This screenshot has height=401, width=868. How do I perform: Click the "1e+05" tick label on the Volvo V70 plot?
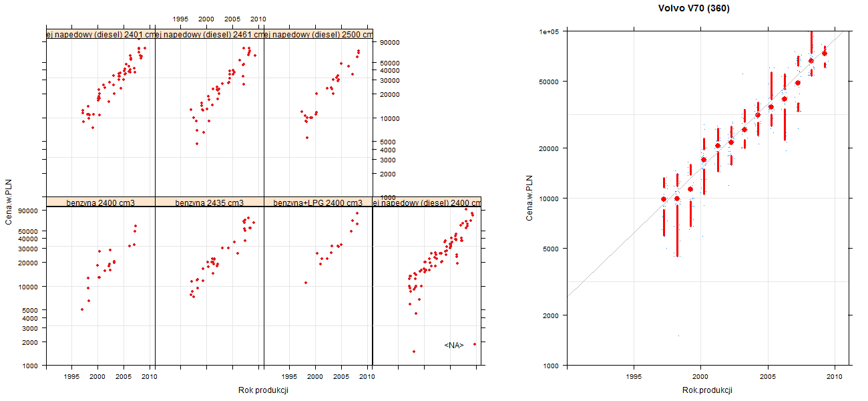click(x=550, y=31)
